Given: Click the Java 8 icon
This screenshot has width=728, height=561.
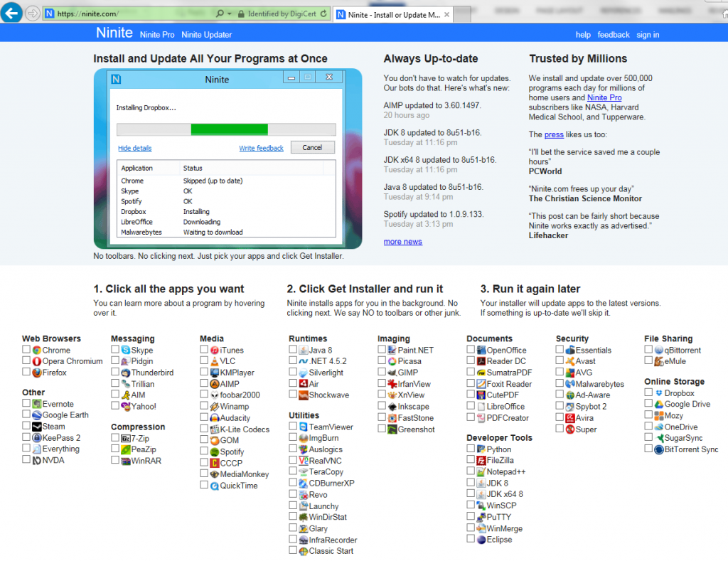Looking at the screenshot, I should point(304,350).
